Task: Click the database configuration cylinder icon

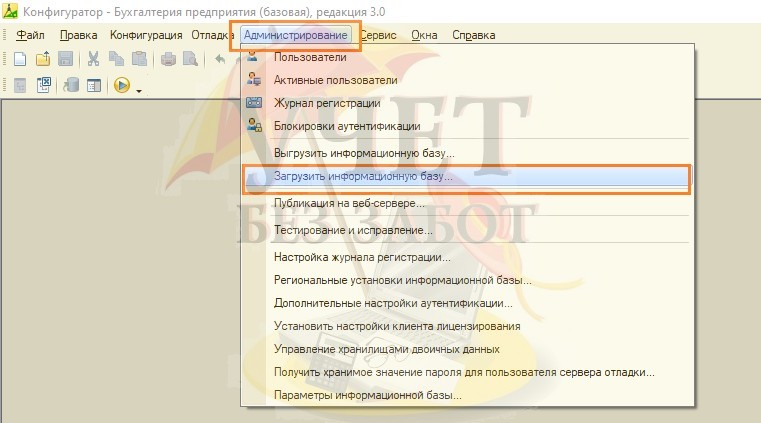Action: point(71,86)
